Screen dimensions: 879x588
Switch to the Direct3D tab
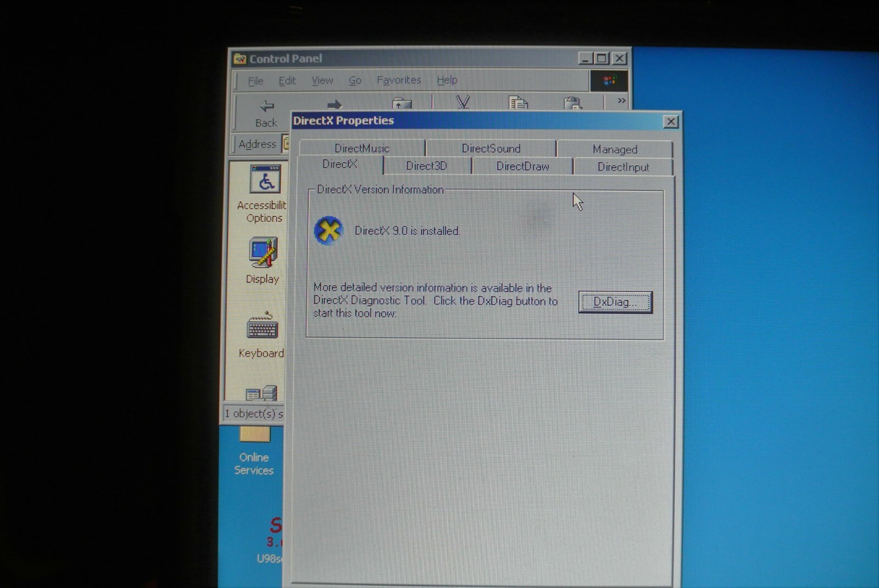pyautogui.click(x=427, y=166)
